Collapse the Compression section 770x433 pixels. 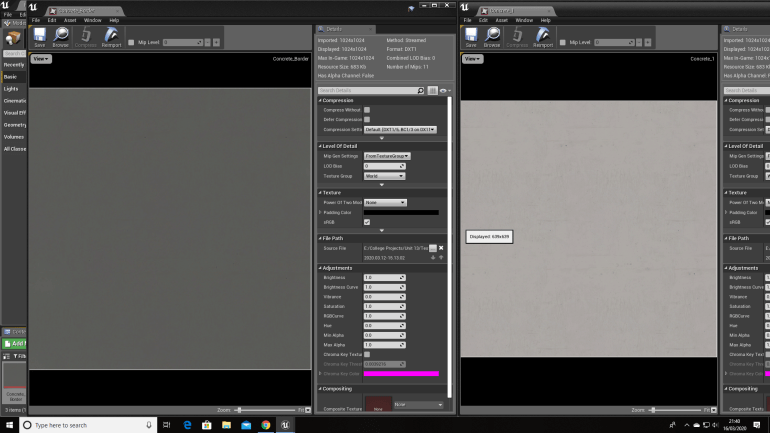coord(320,100)
